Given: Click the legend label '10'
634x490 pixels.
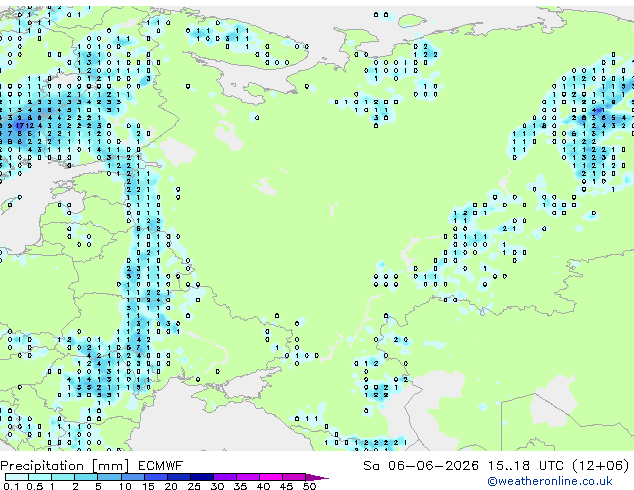Looking at the screenshot, I should click(x=125, y=486).
